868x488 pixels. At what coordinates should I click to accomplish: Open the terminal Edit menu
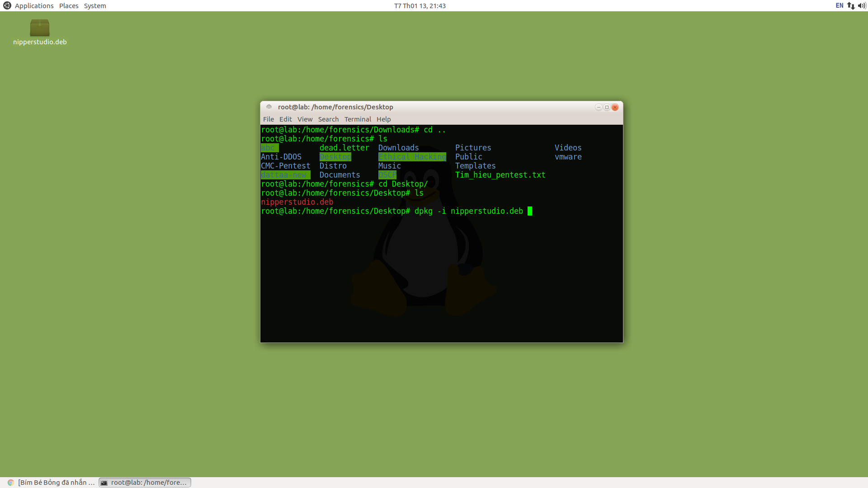[285, 119]
